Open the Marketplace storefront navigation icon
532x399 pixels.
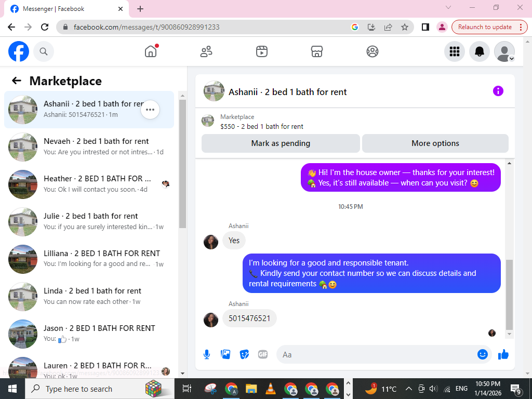coord(317,51)
